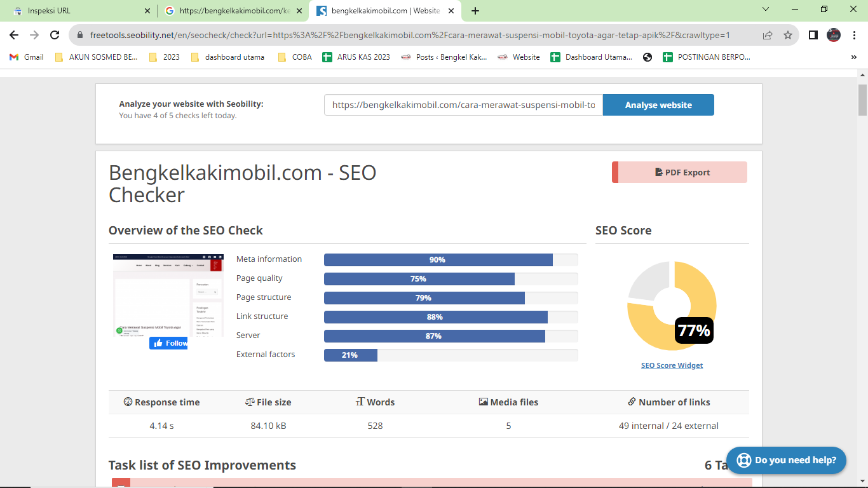Open the globe icon bookmark
The height and width of the screenshot is (488, 868).
(648, 57)
